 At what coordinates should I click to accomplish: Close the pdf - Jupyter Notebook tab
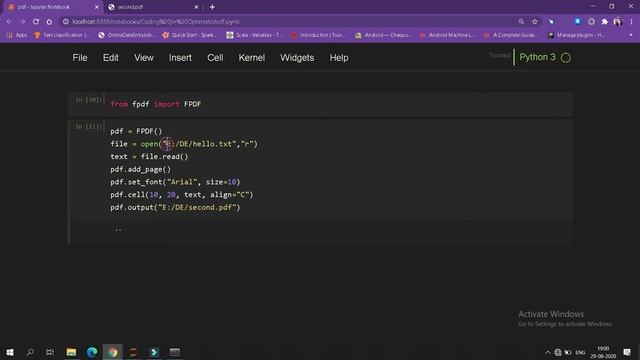click(97, 7)
